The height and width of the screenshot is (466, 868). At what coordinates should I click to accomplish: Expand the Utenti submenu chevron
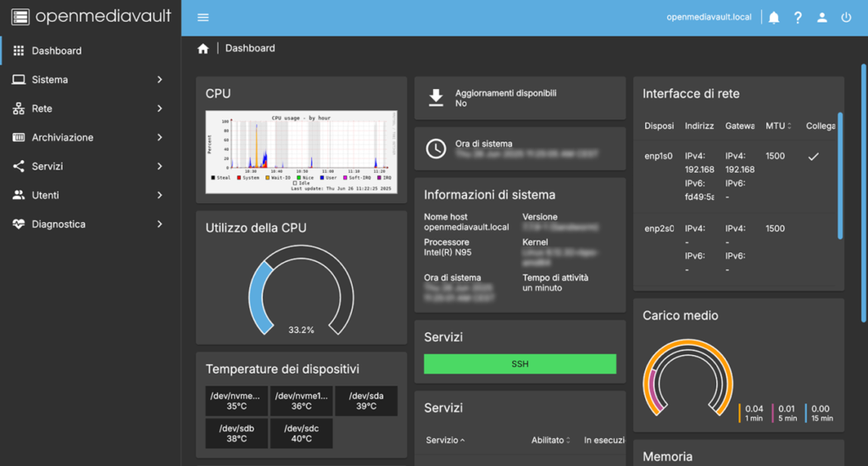tap(159, 195)
